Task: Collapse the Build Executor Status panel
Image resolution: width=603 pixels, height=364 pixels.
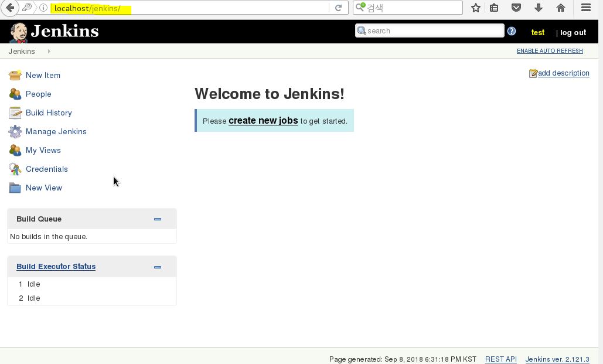Action: coord(158,267)
